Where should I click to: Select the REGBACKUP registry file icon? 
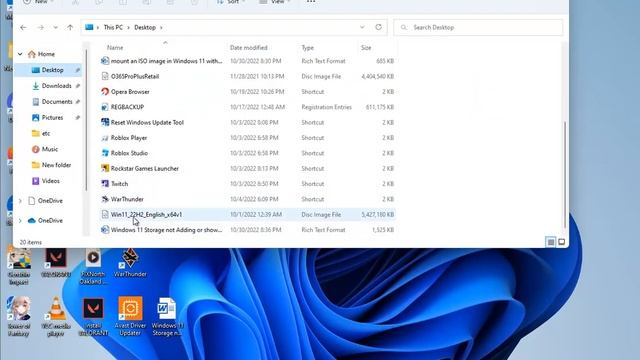[x=105, y=107]
